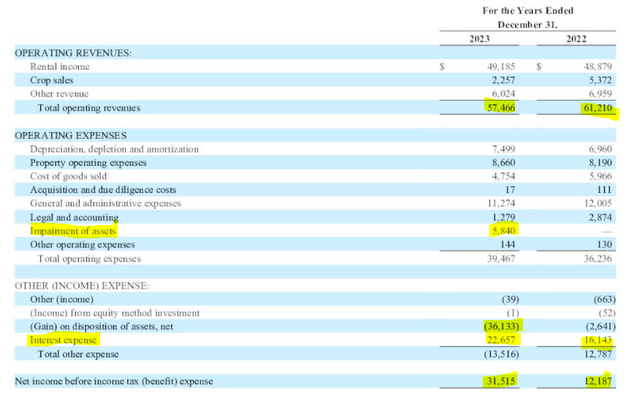Click property operating expenses value 8,660
This screenshot has width=640, height=399.
[x=503, y=163]
